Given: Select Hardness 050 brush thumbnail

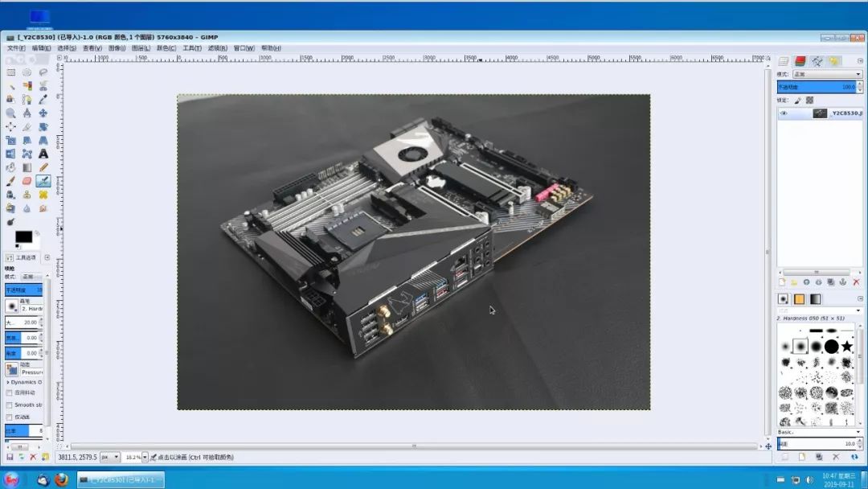Looking at the screenshot, I should [x=800, y=346].
